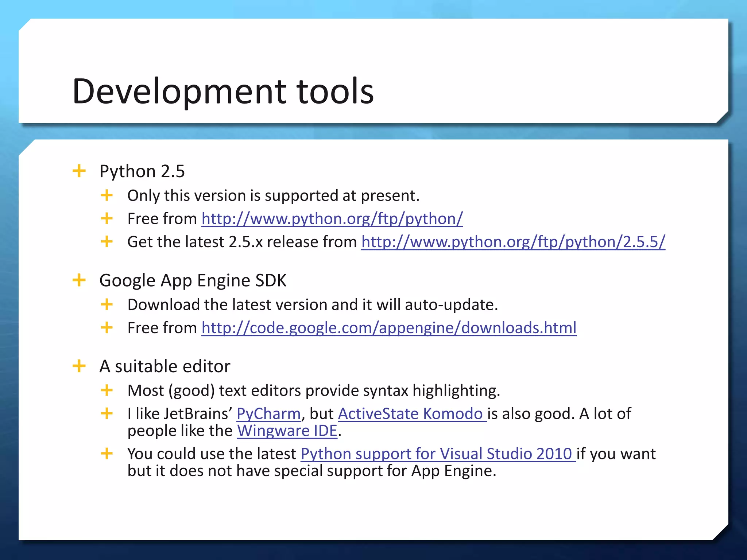Open the PyCharm link
Image resolution: width=747 pixels, height=560 pixels.
[x=268, y=414]
